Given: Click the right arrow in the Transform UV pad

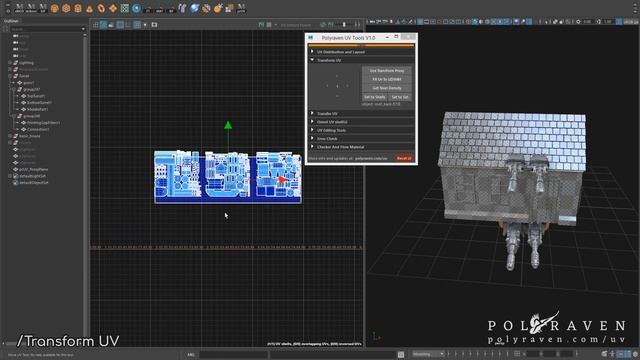Looking at the screenshot, I should tap(347, 86).
